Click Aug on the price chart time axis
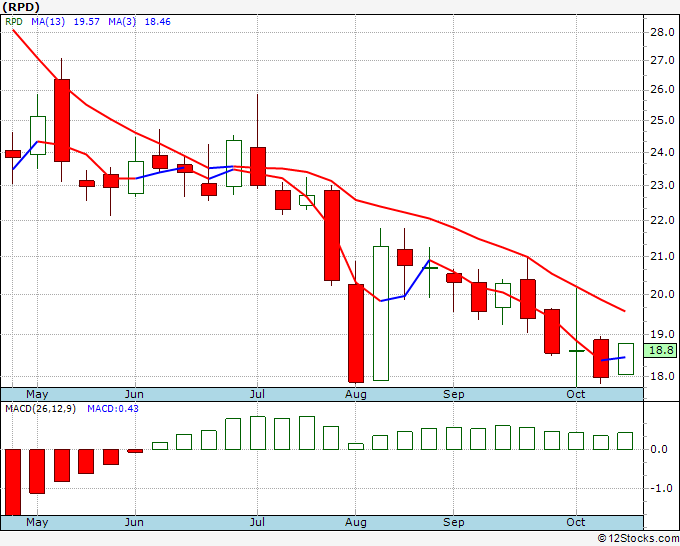 coord(356,394)
